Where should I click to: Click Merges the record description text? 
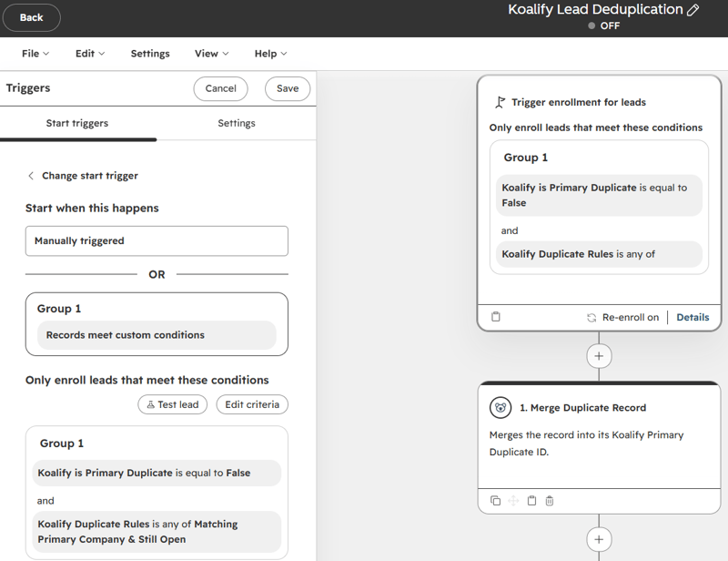point(586,444)
